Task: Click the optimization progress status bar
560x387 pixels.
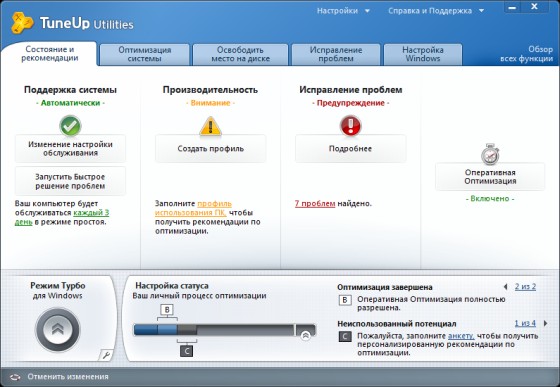Action: pyautogui.click(x=224, y=330)
